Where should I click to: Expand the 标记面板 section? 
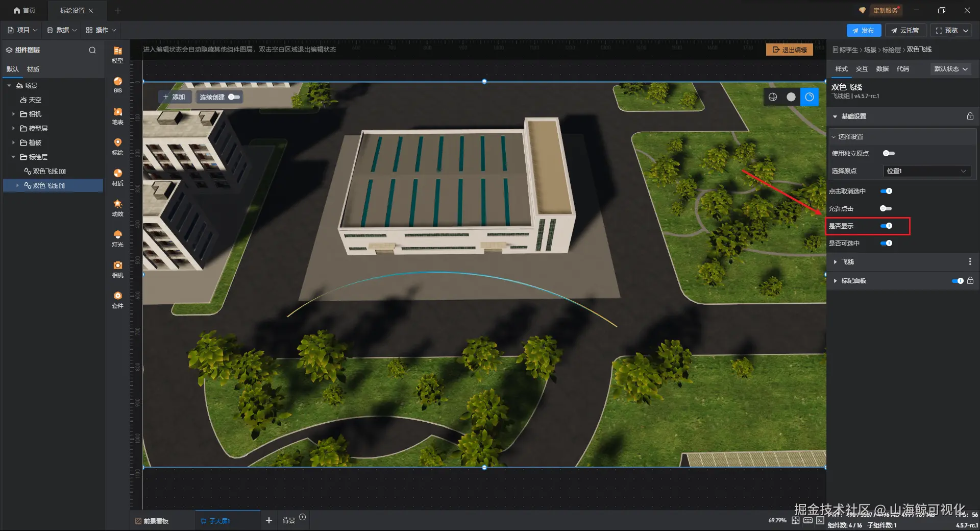coord(835,281)
